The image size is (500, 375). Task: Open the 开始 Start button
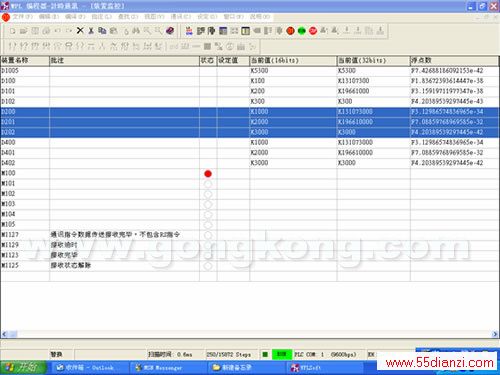(x=23, y=368)
